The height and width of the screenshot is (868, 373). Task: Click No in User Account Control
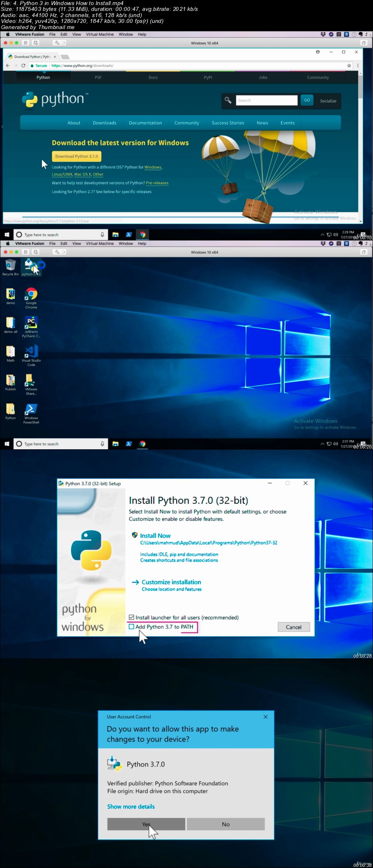(226, 824)
